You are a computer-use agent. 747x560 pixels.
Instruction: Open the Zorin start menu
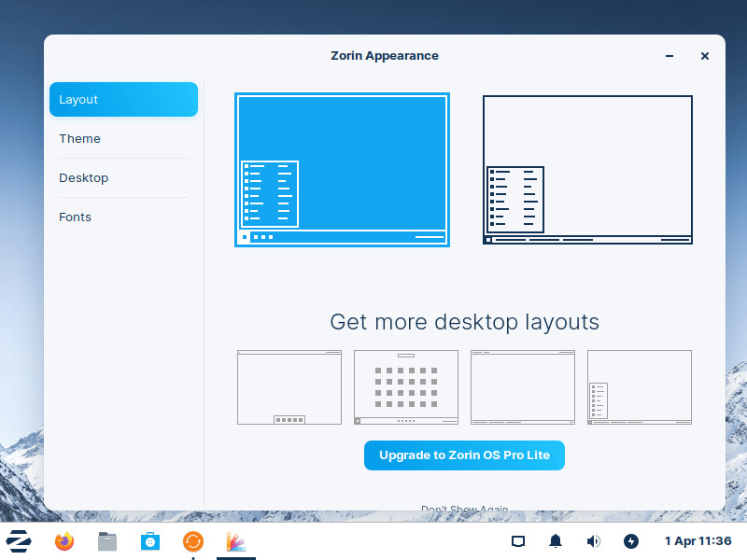[x=19, y=541]
